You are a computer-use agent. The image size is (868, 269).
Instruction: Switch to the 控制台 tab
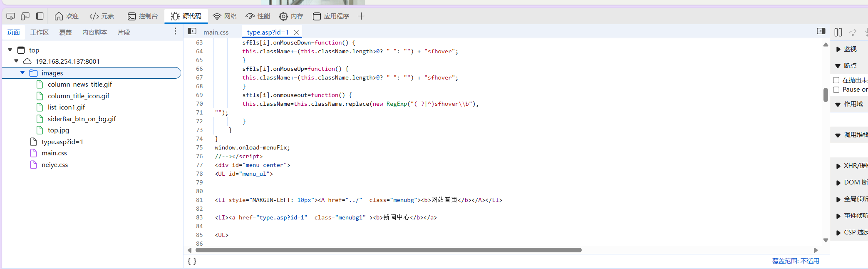143,16
